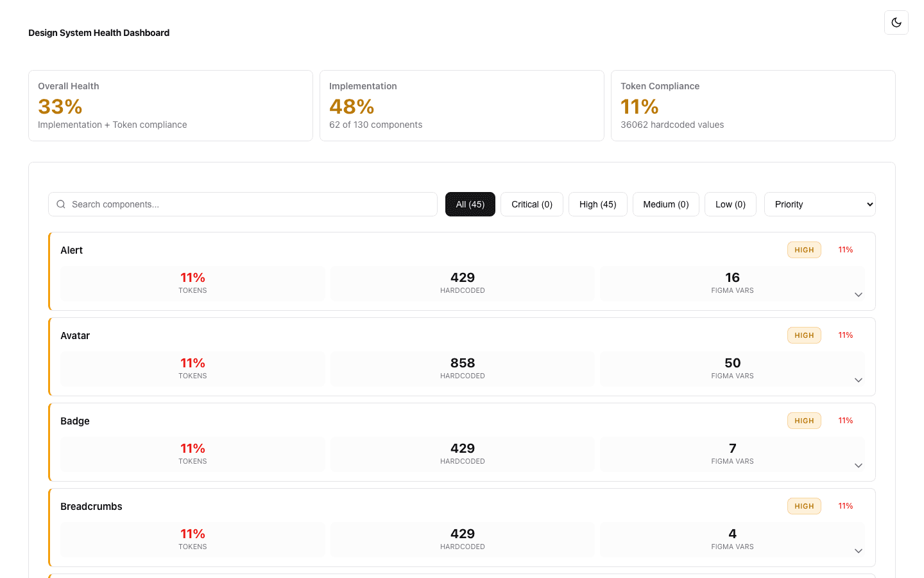Click the HIGH badge on Avatar
Image resolution: width=924 pixels, height=578 pixels.
804,335
